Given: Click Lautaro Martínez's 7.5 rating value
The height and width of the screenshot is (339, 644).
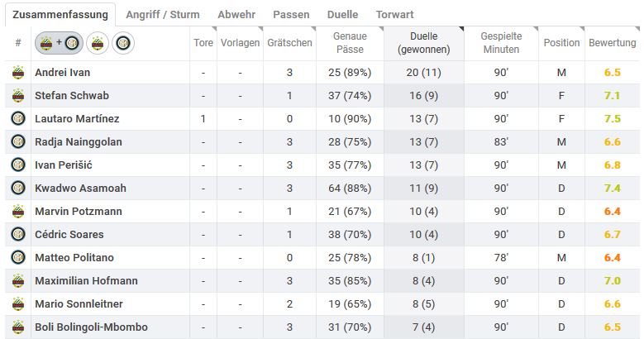Looking at the screenshot, I should tap(612, 119).
